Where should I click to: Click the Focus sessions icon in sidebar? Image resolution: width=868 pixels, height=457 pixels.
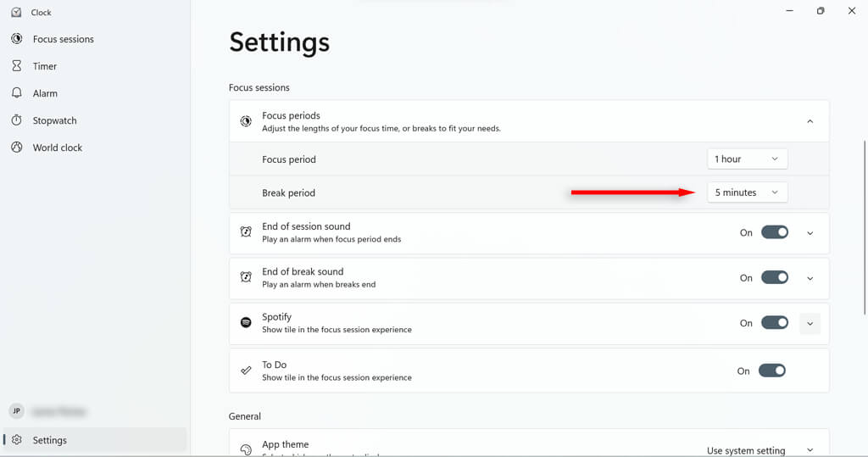pos(16,39)
